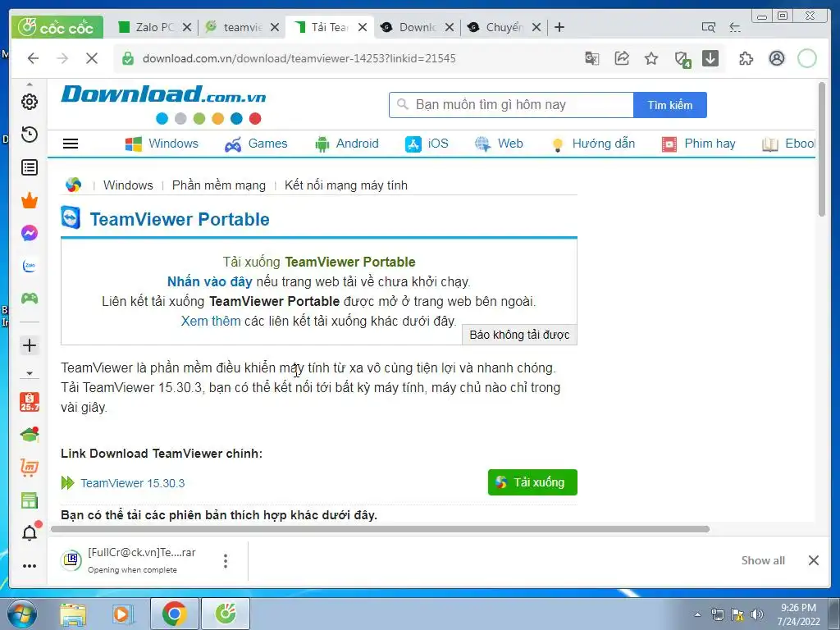840x630 pixels.
Task: Open the Web category menu
Action: click(499, 144)
